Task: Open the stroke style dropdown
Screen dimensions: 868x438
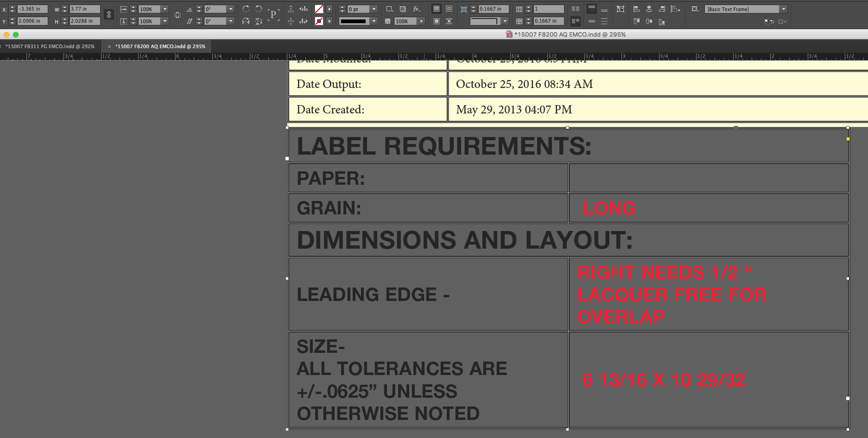Action: tap(374, 21)
